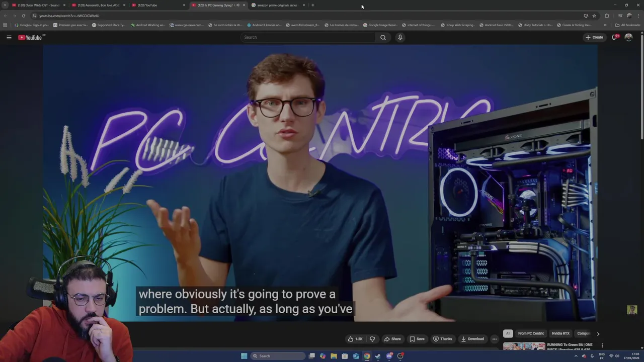644x362 pixels.
Task: Show hidden system tray icons
Action: [576, 356]
